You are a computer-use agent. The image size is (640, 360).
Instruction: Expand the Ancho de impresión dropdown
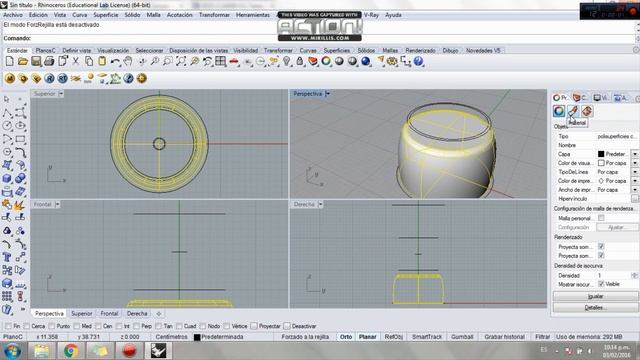(635, 190)
